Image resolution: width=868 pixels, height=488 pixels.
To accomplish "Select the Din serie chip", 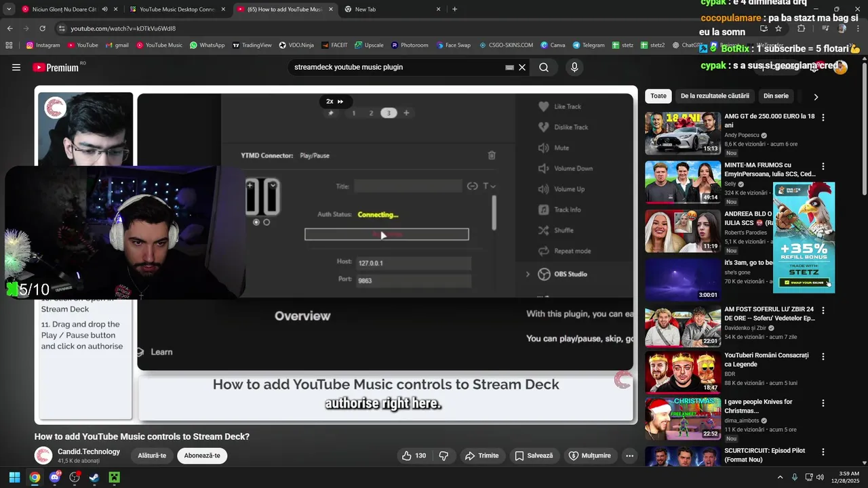I will 776,96.
